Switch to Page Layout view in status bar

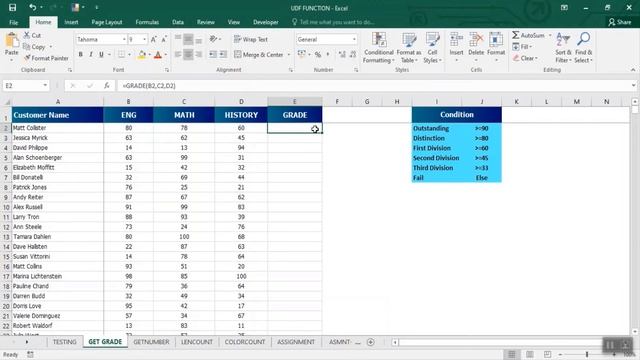click(x=530, y=354)
